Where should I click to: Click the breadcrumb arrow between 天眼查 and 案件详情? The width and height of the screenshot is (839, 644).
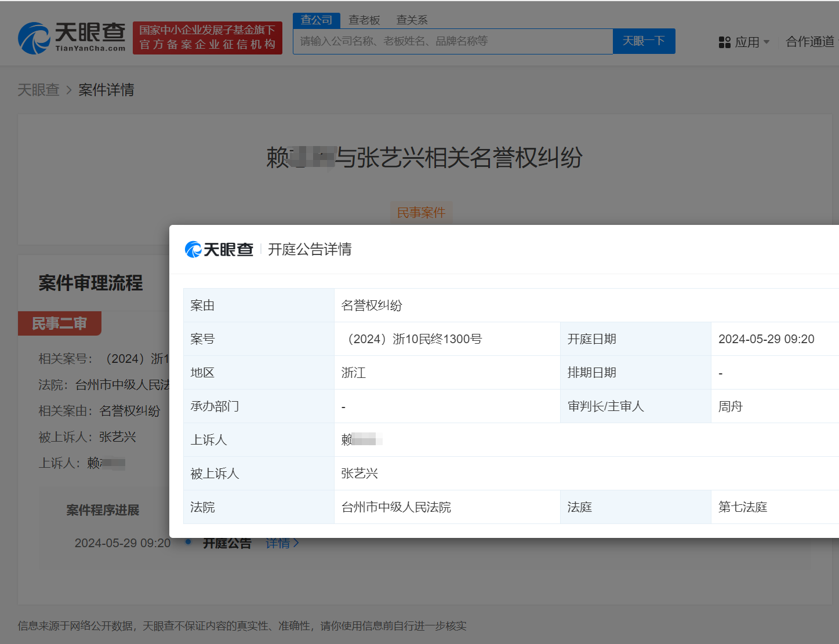pos(68,90)
